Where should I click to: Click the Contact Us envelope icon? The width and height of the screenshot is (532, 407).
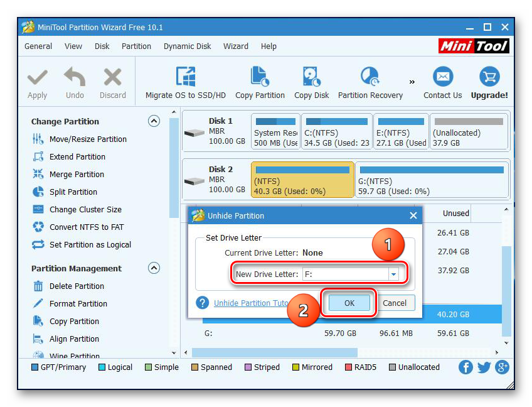pyautogui.click(x=442, y=77)
